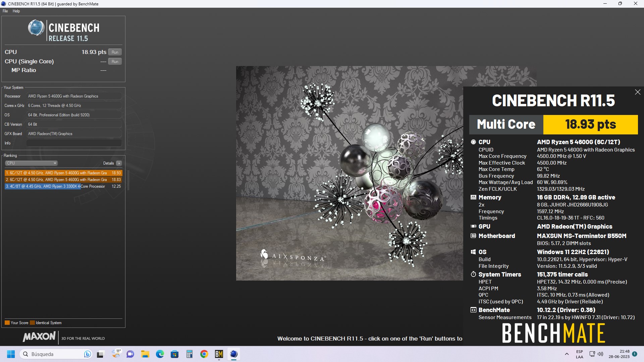Click the Cores x GHz field value
Image resolution: width=644 pixels, height=362 pixels.
click(74, 106)
